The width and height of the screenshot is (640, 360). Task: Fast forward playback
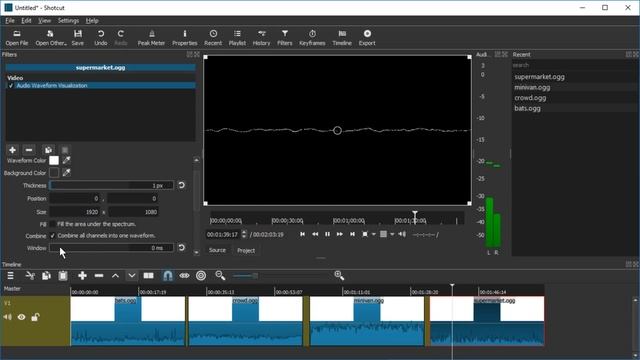[340, 234]
